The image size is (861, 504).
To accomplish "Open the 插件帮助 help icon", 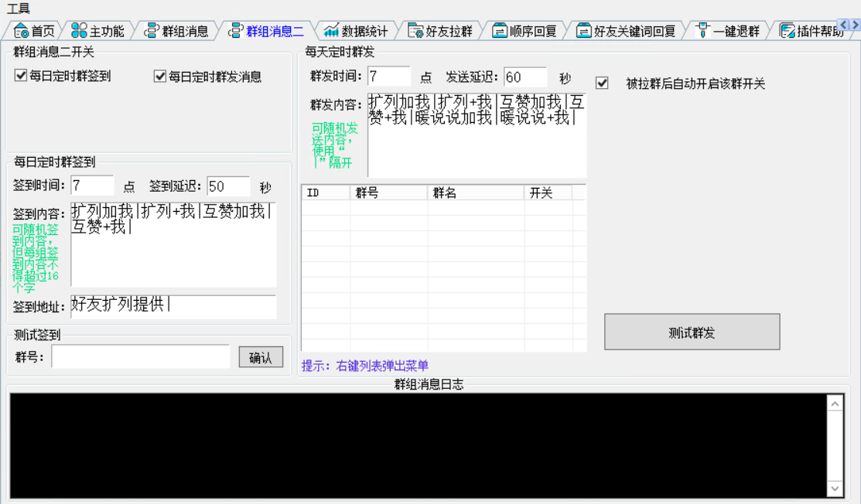I will (x=786, y=31).
